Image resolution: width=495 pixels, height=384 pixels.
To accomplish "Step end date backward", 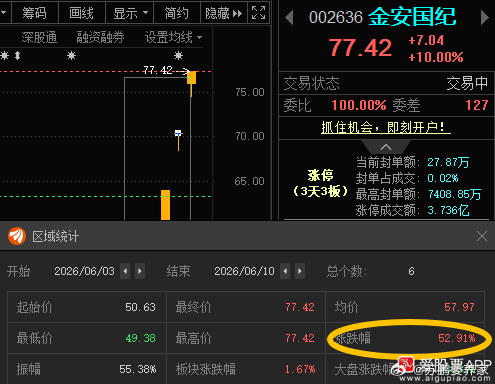I will coord(285,271).
